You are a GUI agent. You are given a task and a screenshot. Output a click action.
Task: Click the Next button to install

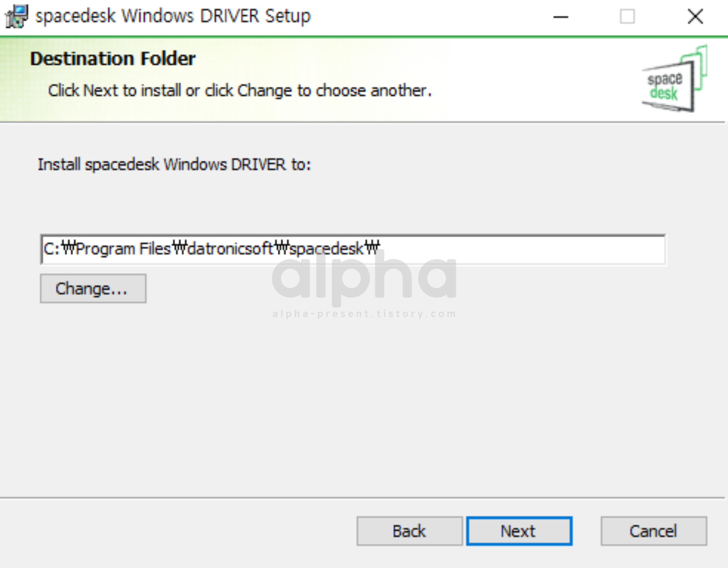[519, 531]
